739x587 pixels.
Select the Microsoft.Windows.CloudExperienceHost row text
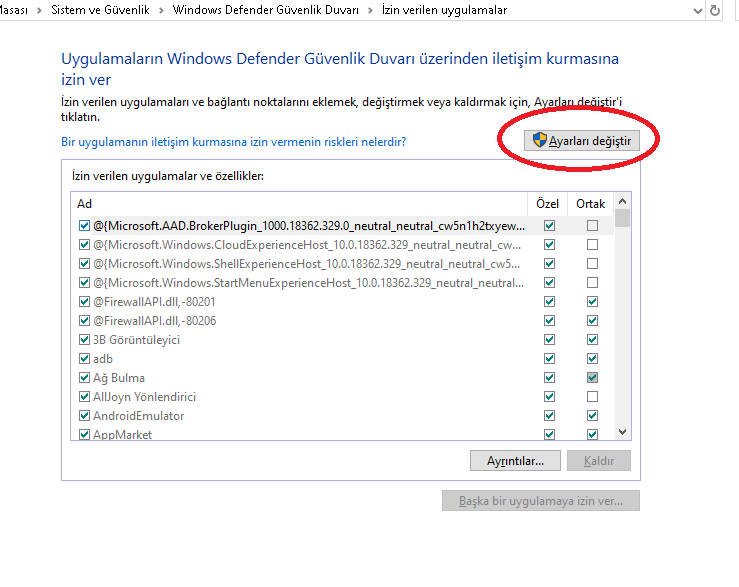tap(307, 245)
